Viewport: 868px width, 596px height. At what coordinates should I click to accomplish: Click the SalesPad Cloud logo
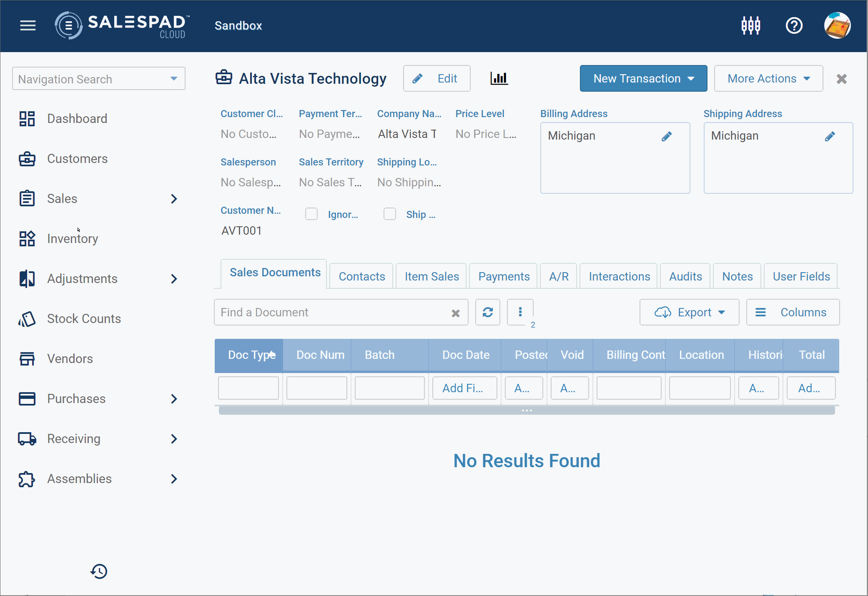122,25
